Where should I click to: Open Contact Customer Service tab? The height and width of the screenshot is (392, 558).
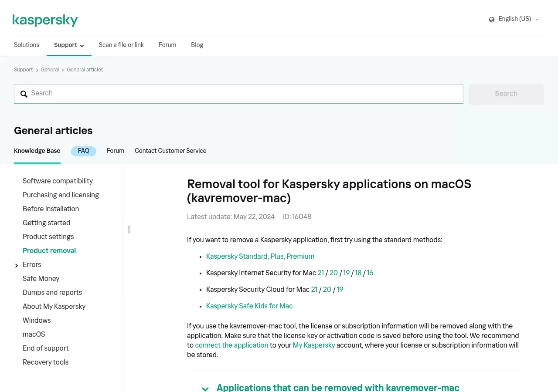click(x=170, y=151)
